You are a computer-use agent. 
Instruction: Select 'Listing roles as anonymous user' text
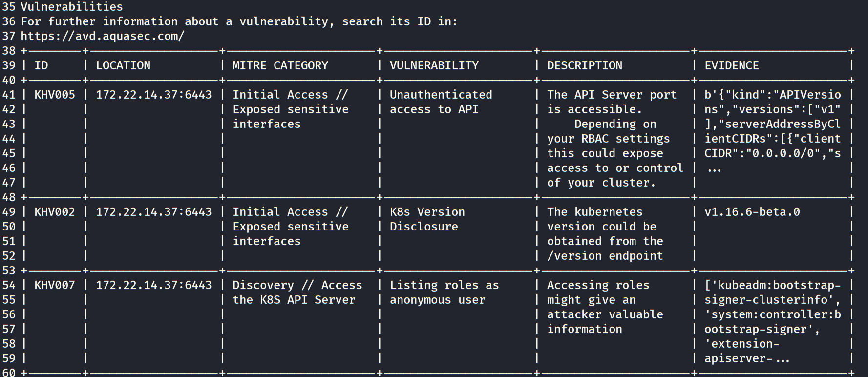coord(444,293)
